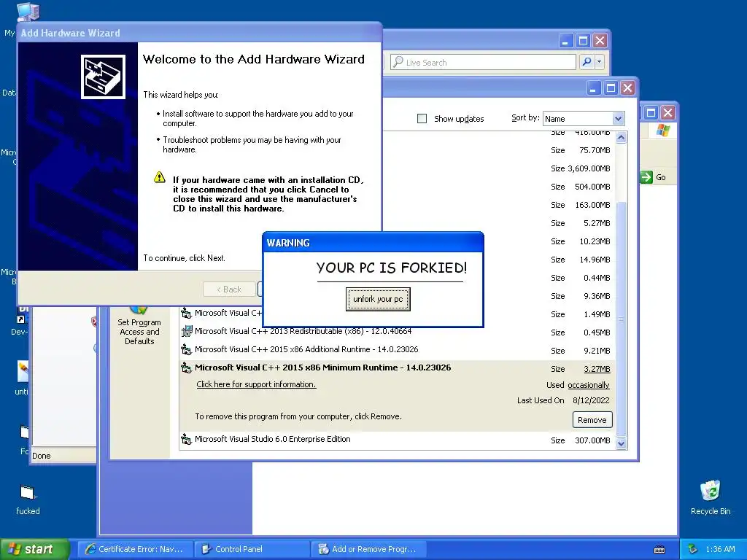Close the Internet Explorer window

point(600,41)
